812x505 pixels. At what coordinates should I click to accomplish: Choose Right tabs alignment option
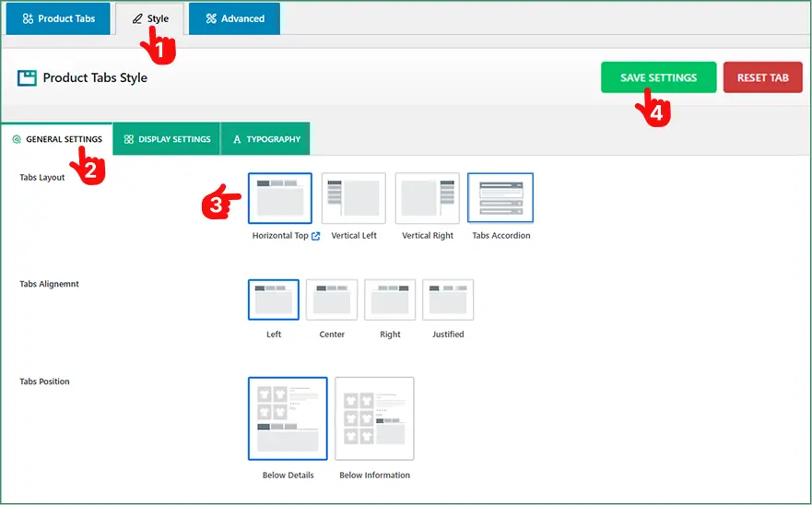click(x=390, y=299)
